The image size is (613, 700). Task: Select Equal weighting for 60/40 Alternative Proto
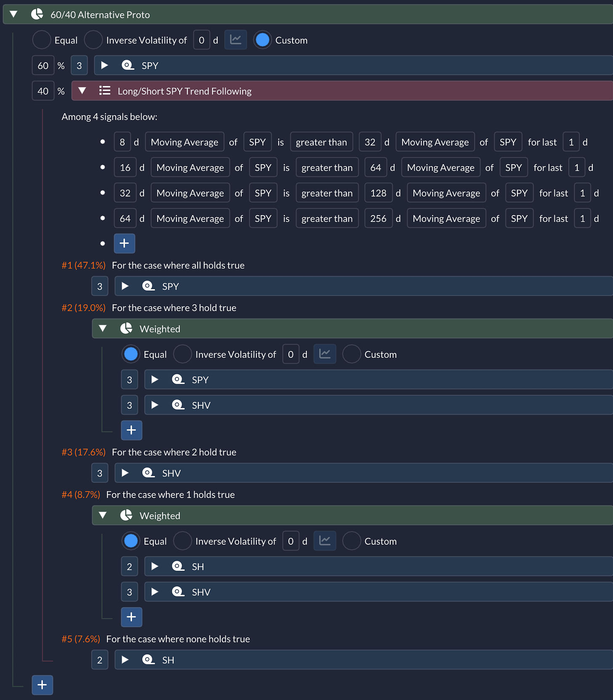click(x=42, y=40)
